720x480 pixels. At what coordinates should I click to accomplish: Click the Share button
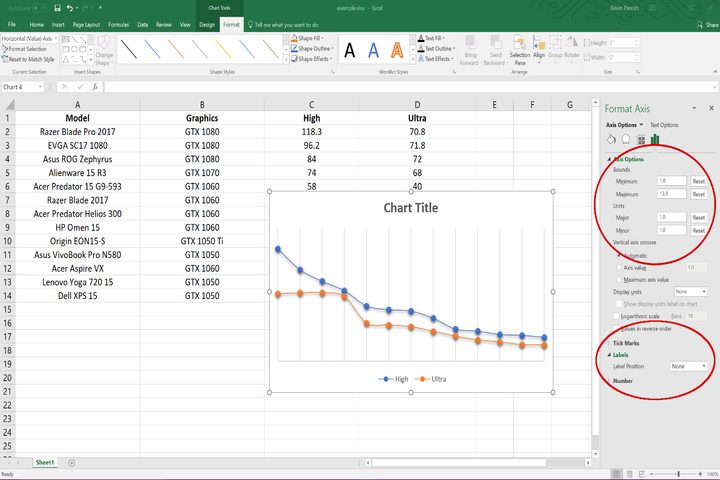click(x=707, y=25)
